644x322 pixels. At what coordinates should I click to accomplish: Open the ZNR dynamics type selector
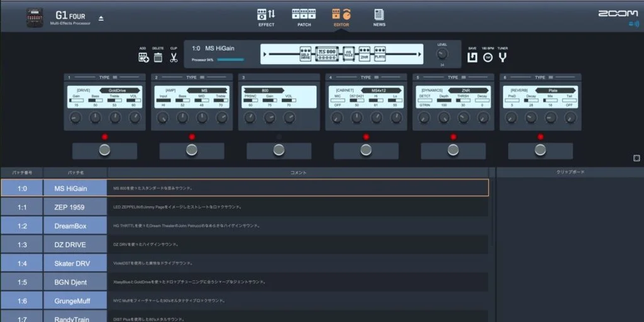[467, 91]
